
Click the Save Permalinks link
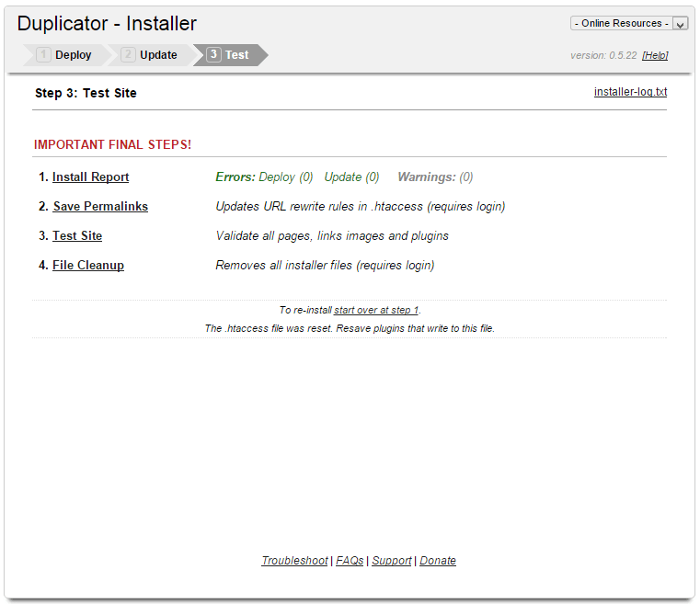pyautogui.click(x=100, y=207)
